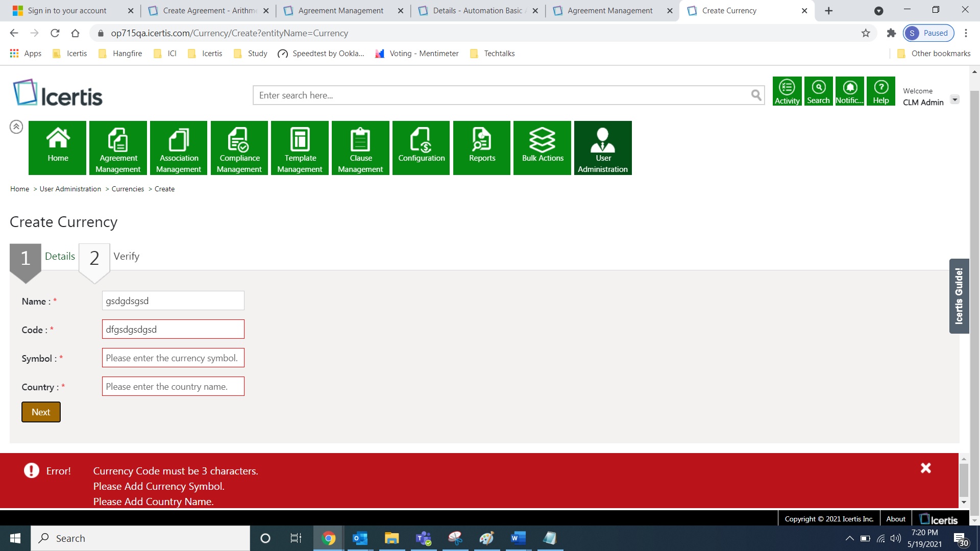Open Windows notification center

click(x=961, y=539)
